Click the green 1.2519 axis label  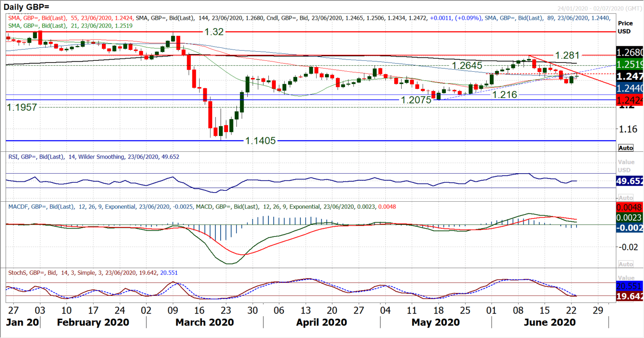[x=630, y=65]
